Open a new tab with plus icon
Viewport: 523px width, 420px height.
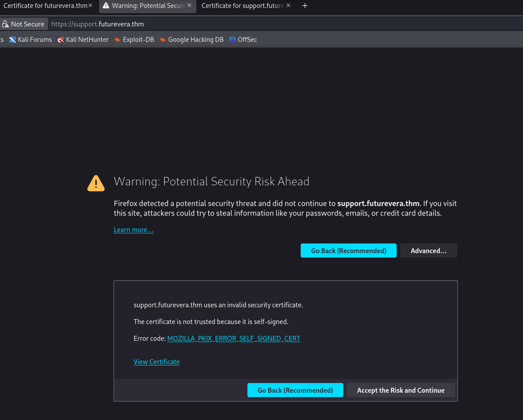pos(305,6)
